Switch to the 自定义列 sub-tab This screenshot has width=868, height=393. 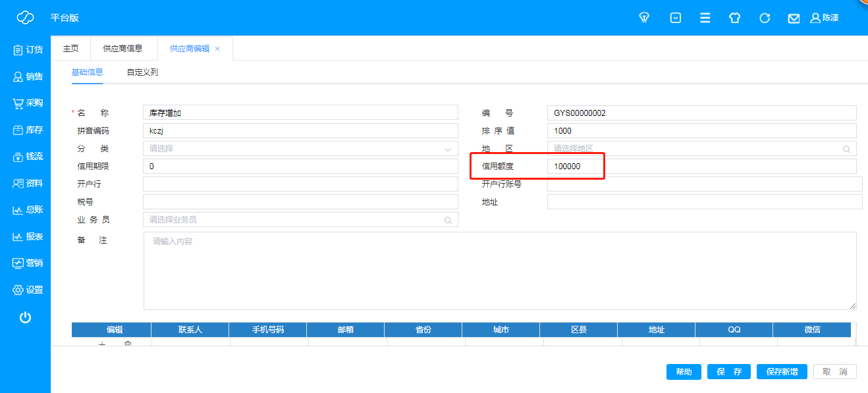(x=142, y=72)
